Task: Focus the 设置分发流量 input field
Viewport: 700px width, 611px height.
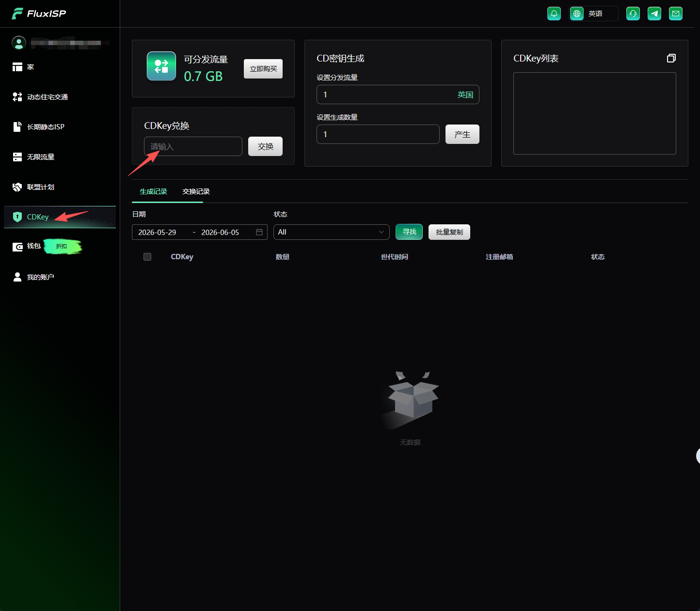Action: click(398, 94)
